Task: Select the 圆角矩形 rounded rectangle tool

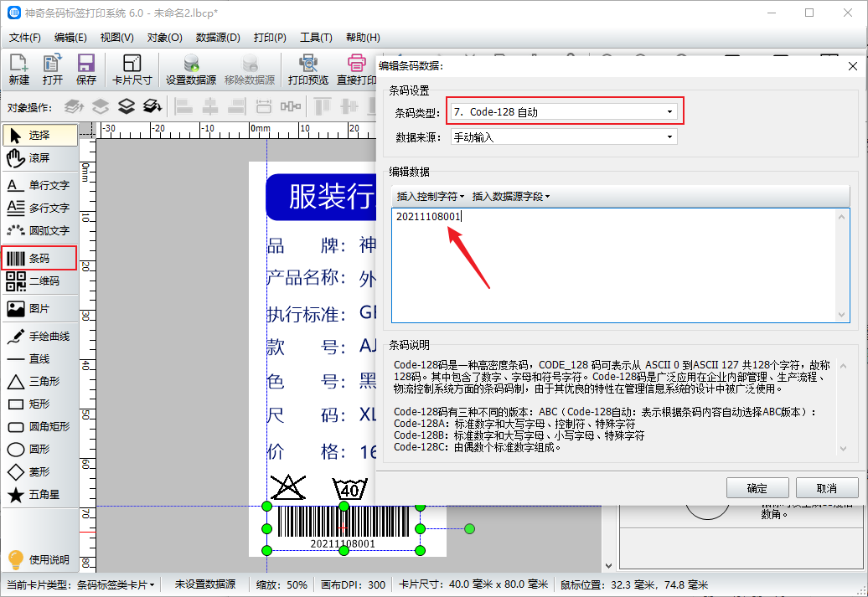Action: pos(40,426)
